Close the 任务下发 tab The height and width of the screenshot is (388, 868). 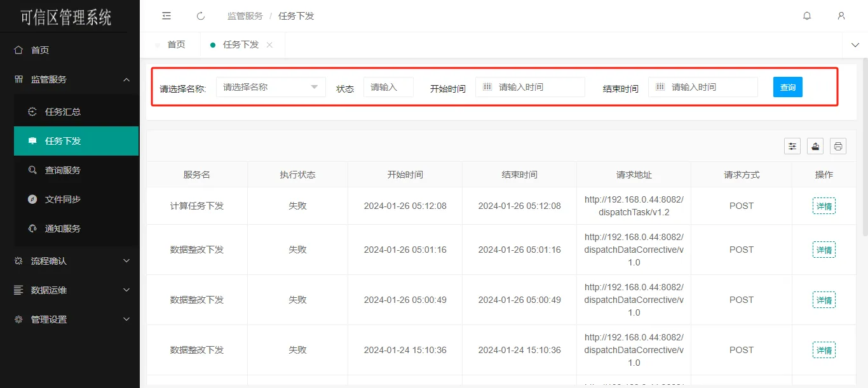click(269, 44)
